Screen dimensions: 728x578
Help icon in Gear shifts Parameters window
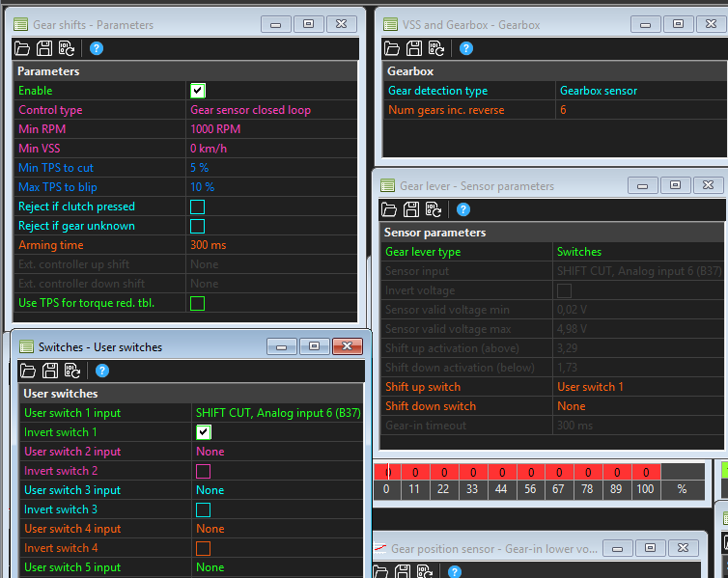[x=97, y=48]
